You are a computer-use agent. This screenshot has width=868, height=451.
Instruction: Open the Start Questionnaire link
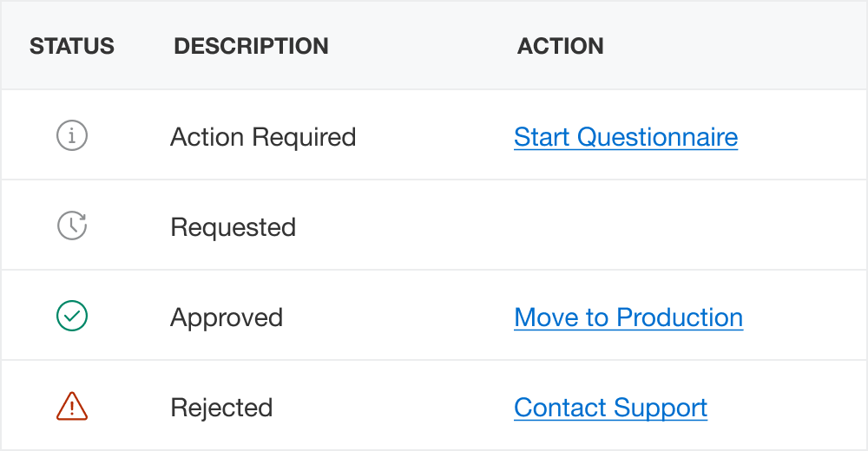tap(626, 137)
